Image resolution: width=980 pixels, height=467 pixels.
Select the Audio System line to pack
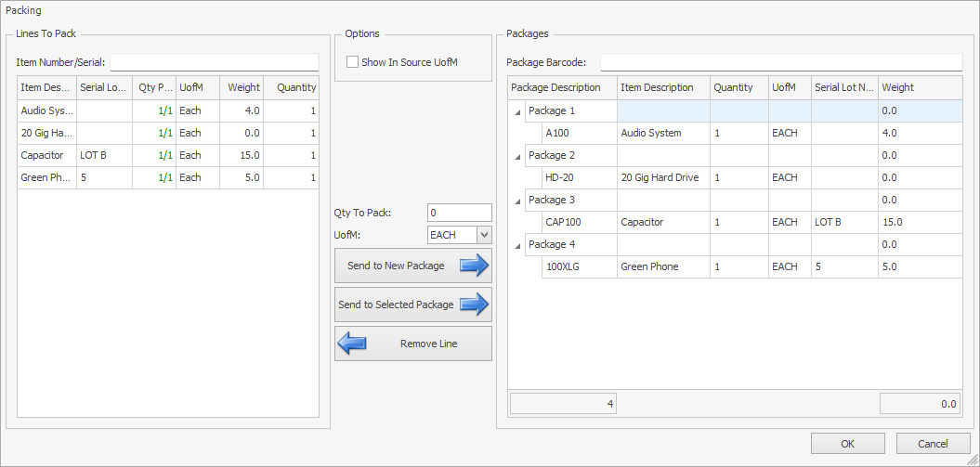coord(46,110)
